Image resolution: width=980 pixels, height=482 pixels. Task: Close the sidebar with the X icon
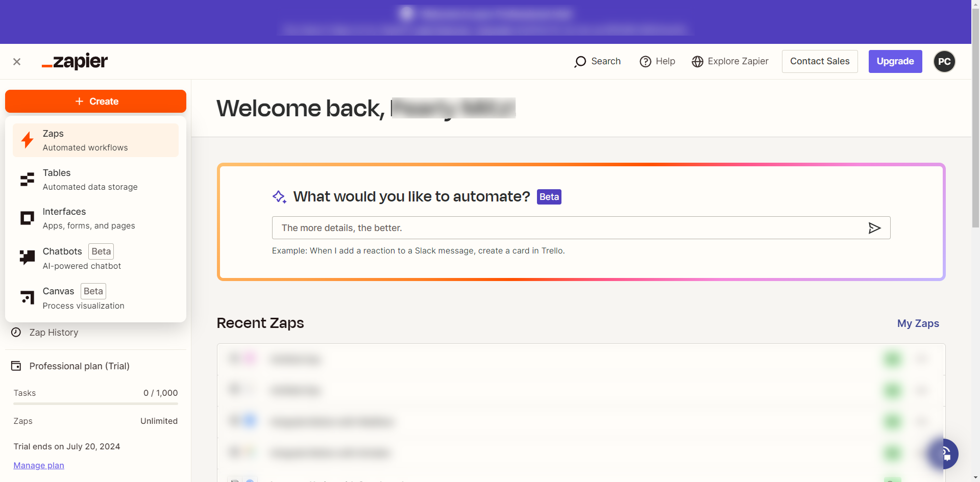[17, 62]
